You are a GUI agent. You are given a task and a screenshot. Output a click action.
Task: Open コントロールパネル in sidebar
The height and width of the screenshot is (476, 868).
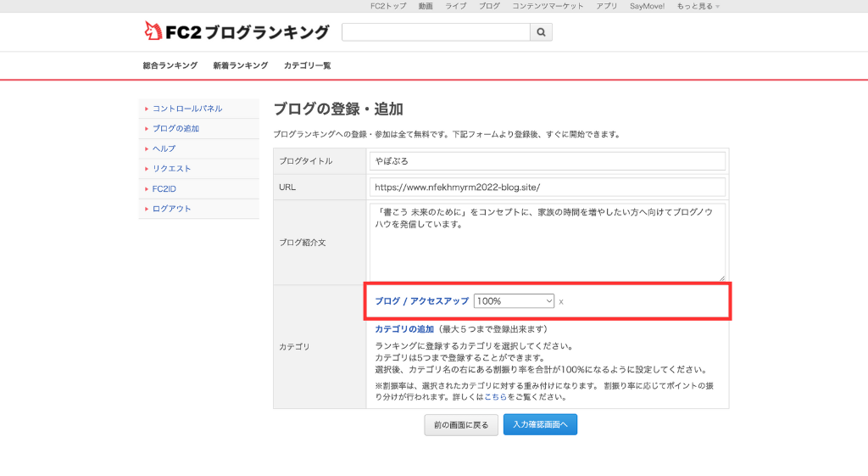click(187, 109)
